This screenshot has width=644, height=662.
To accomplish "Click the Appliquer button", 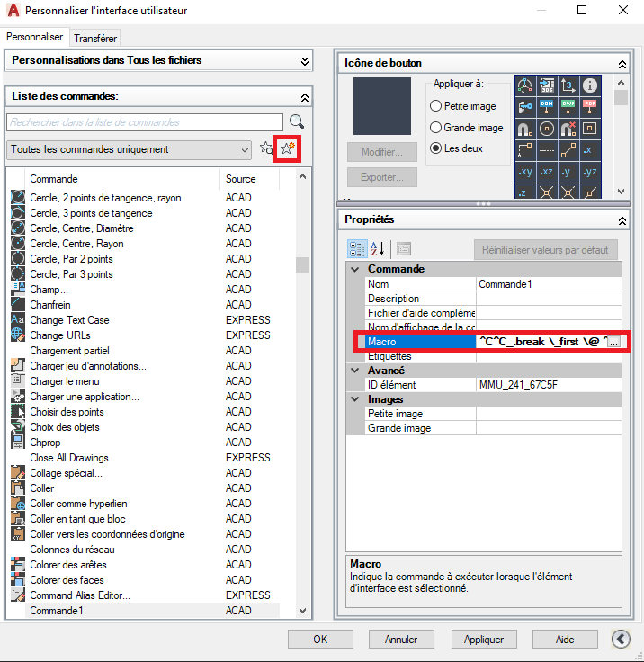I will click(484, 640).
